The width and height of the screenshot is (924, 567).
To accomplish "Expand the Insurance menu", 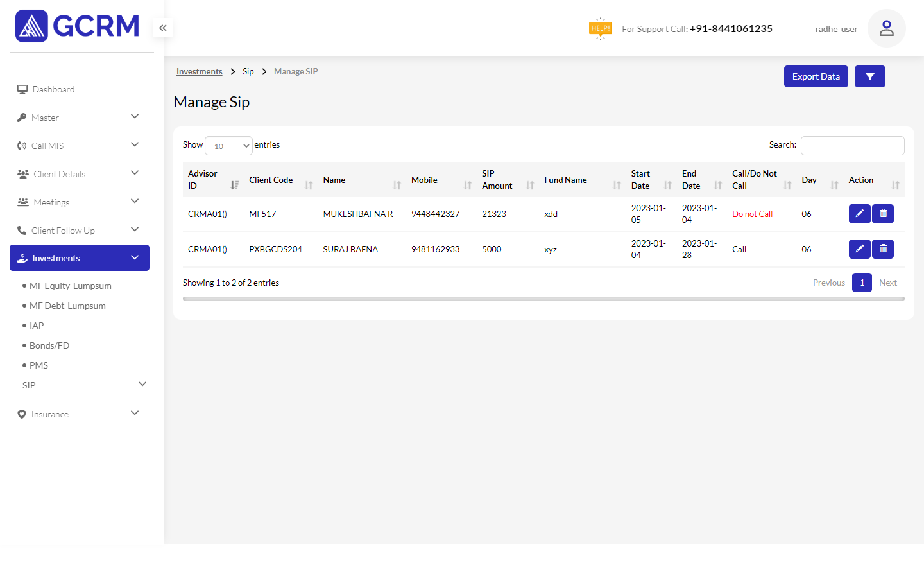I will [49, 414].
